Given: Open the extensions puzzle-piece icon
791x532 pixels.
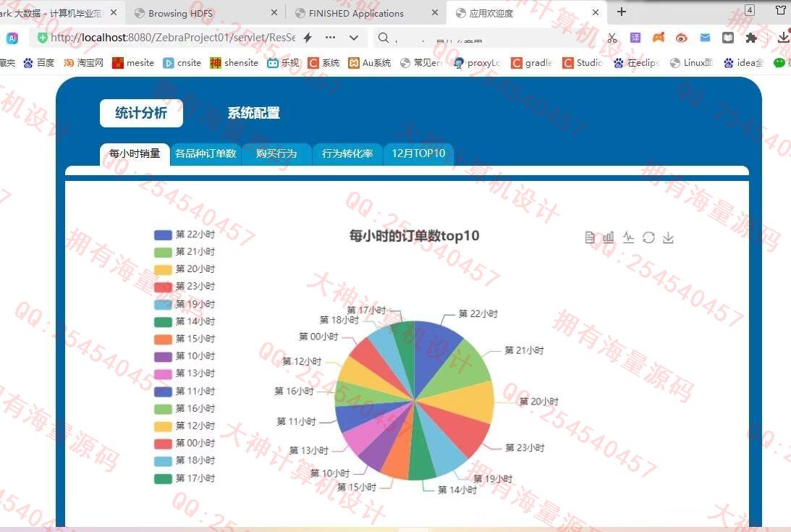Looking at the screenshot, I should tap(751, 38).
